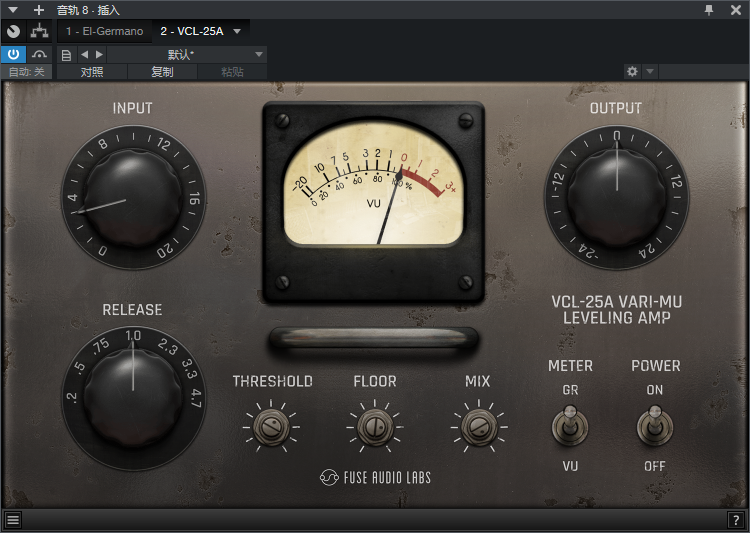This screenshot has width=750, height=533.
Task: Pin the plugin window
Action: pyautogui.click(x=709, y=10)
